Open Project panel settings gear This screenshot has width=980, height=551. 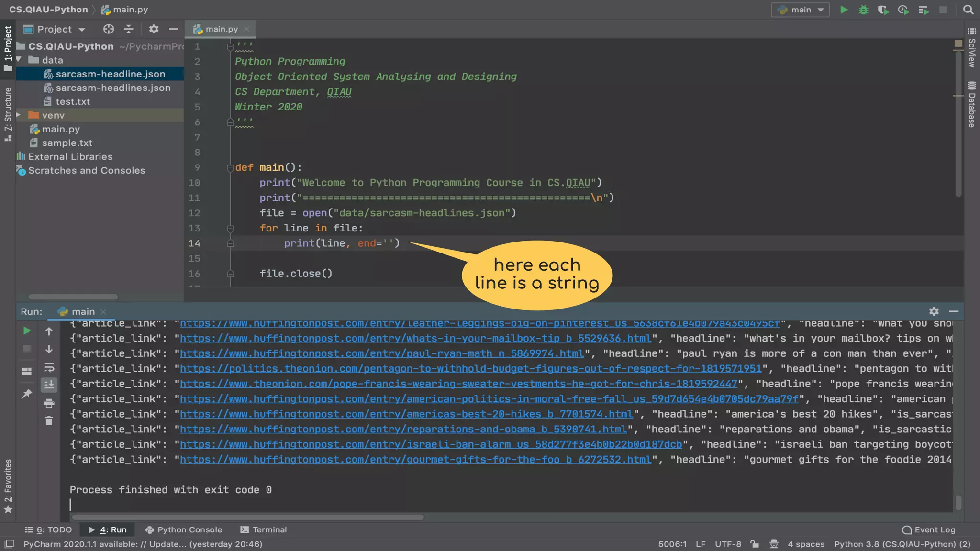tap(154, 29)
